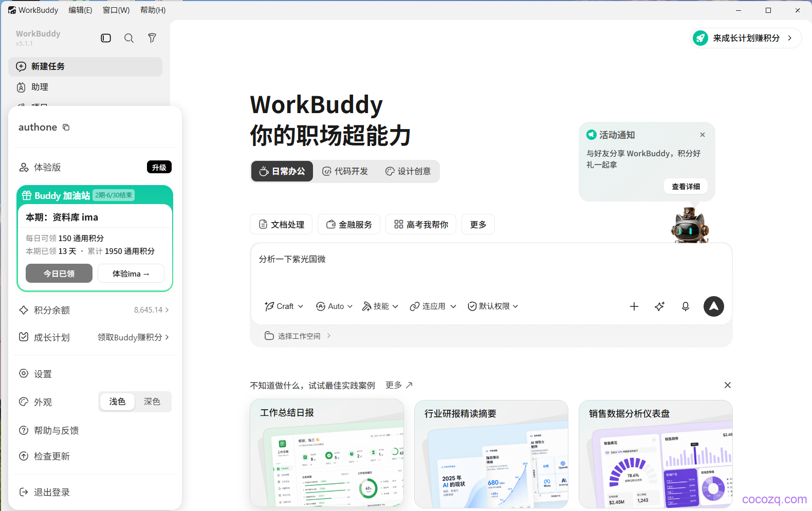This screenshot has width=812, height=511.
Task: Click the 2期·6/30结束 badge
Action: 114,195
